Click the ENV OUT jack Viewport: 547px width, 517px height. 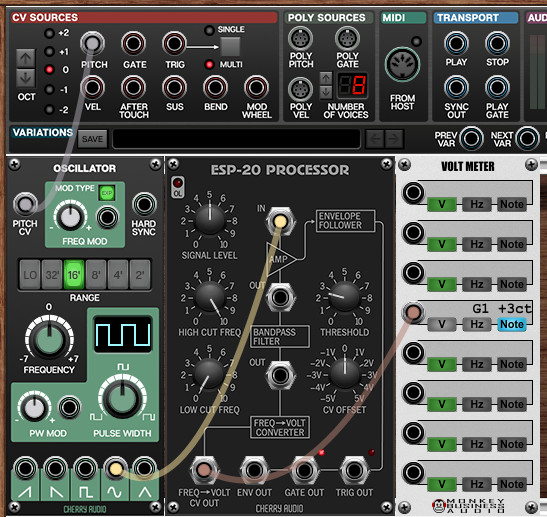click(x=254, y=470)
